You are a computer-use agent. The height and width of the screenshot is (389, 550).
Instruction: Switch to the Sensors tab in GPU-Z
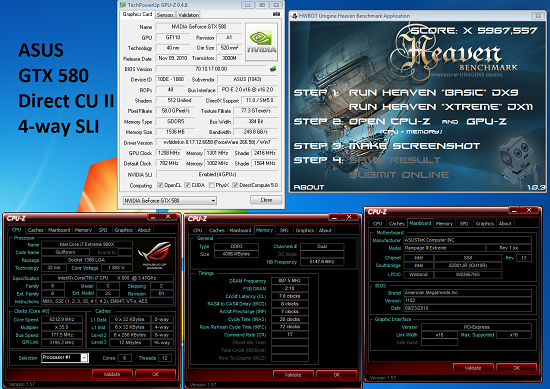point(165,15)
